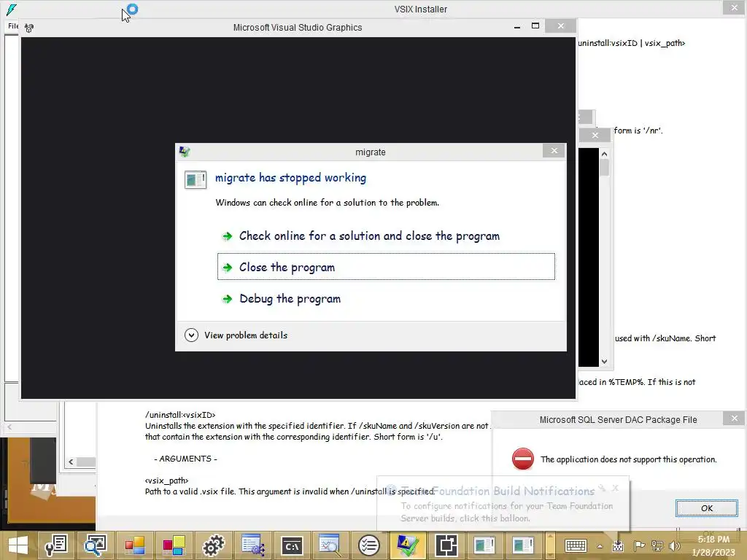Image resolution: width=747 pixels, height=560 pixels.
Task: Click the Action Center flag tray icon
Action: pos(639,545)
